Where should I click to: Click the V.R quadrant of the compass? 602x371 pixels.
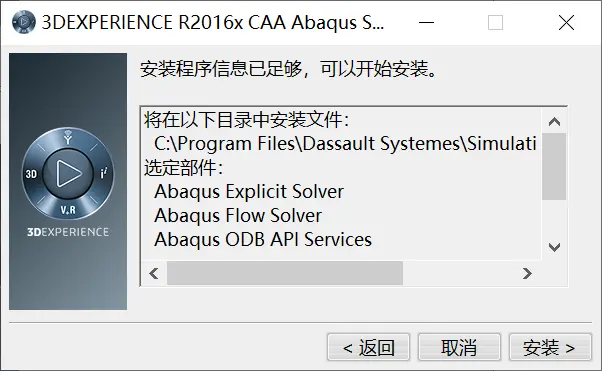(x=68, y=210)
